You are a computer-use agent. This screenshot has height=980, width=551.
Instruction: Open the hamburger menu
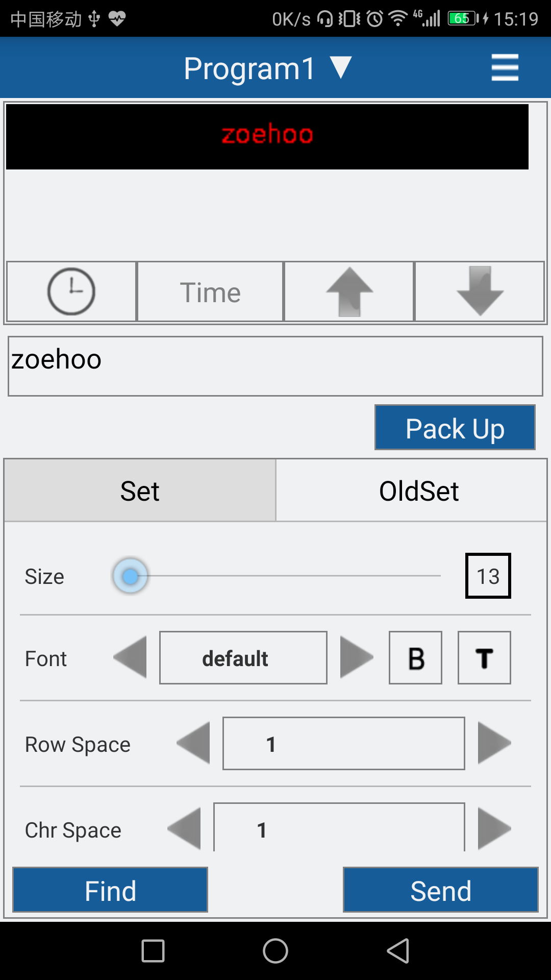[x=505, y=68]
